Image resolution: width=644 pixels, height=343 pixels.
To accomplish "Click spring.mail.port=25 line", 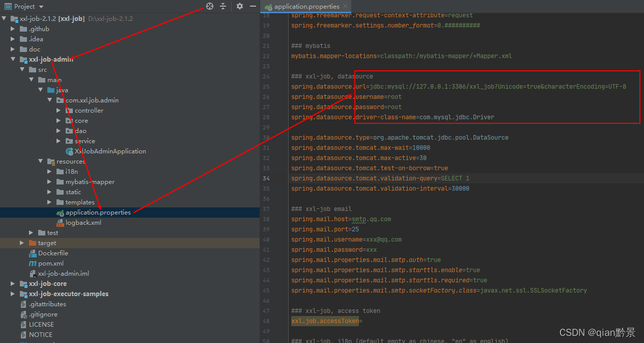I will pyautogui.click(x=325, y=229).
